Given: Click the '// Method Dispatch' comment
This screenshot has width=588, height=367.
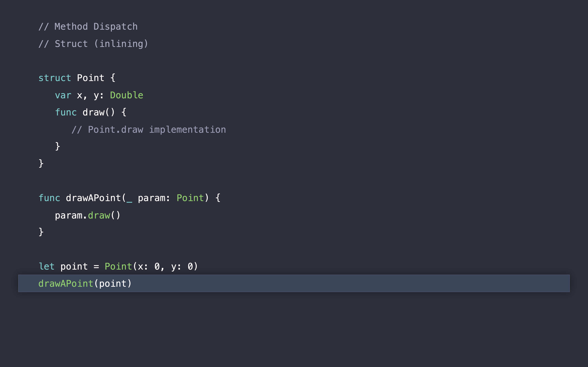Looking at the screenshot, I should coord(88,26).
